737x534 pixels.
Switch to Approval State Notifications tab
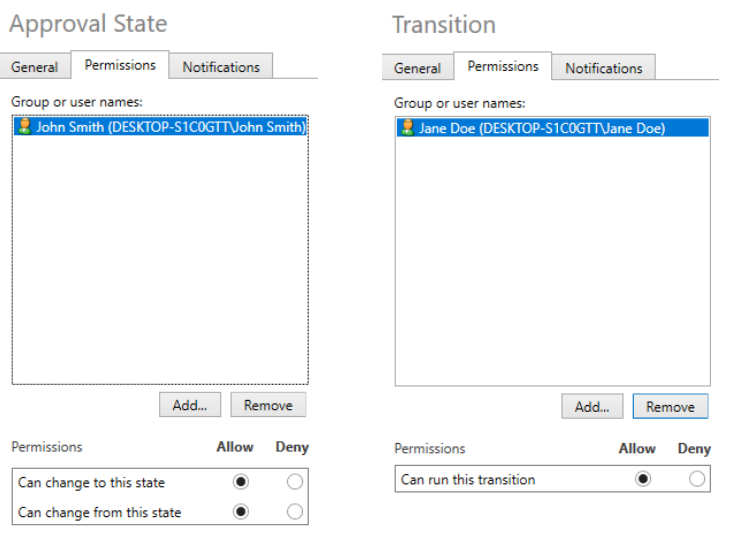coord(221,67)
